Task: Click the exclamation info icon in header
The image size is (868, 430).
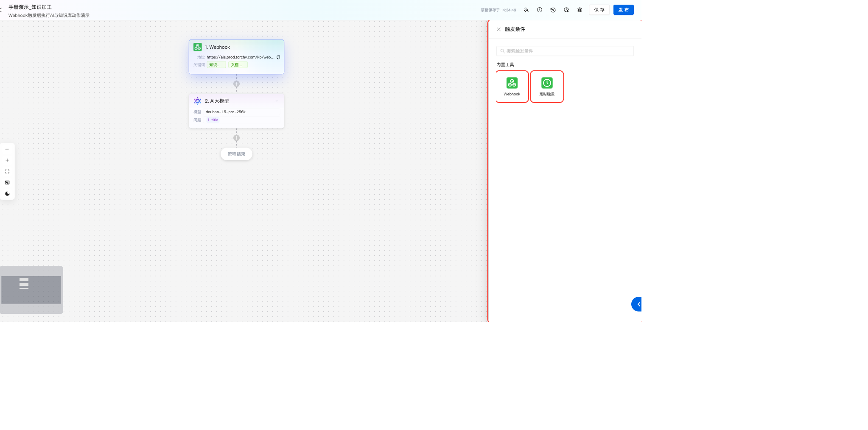Action: 539,10
